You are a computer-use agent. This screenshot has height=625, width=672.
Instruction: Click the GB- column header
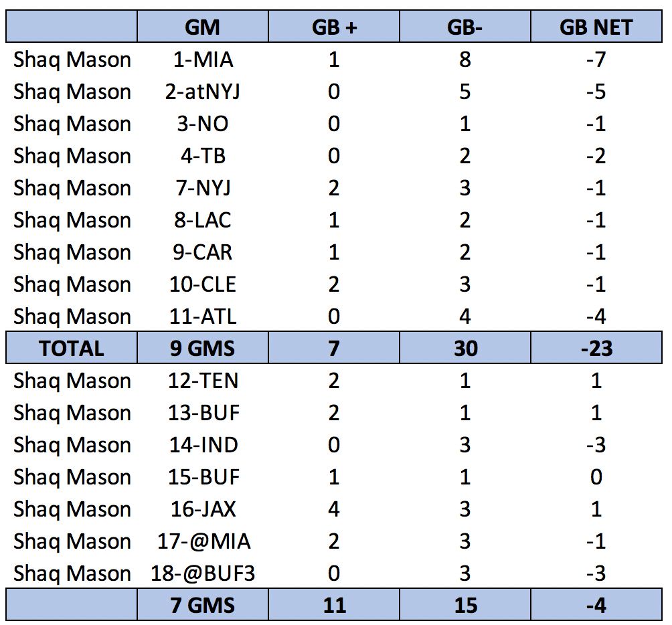(465, 27)
